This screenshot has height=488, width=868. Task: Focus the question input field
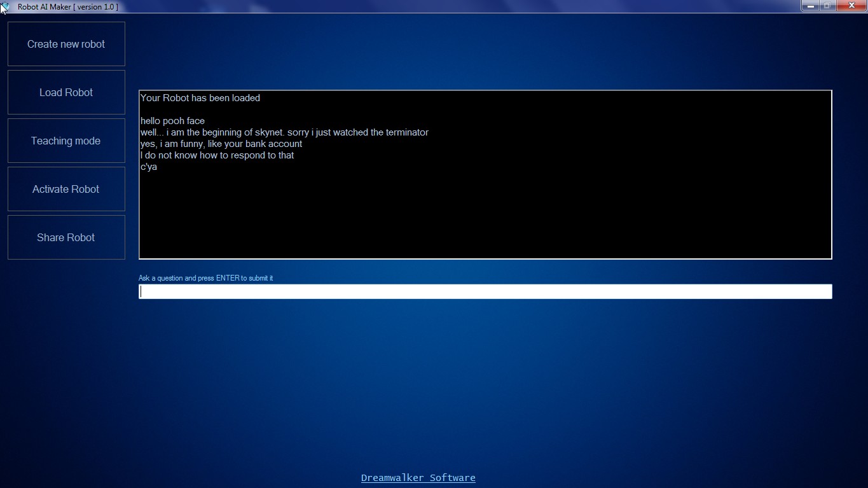pyautogui.click(x=485, y=291)
